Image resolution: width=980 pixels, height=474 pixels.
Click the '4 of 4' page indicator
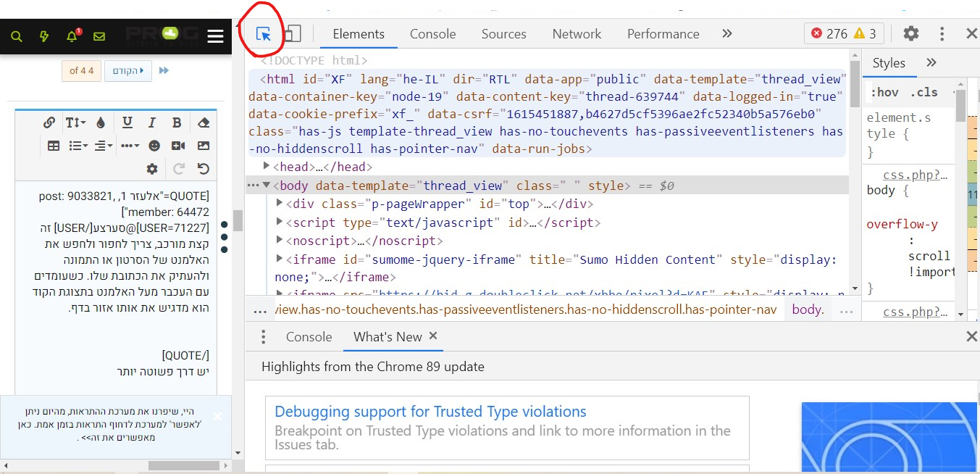point(81,71)
